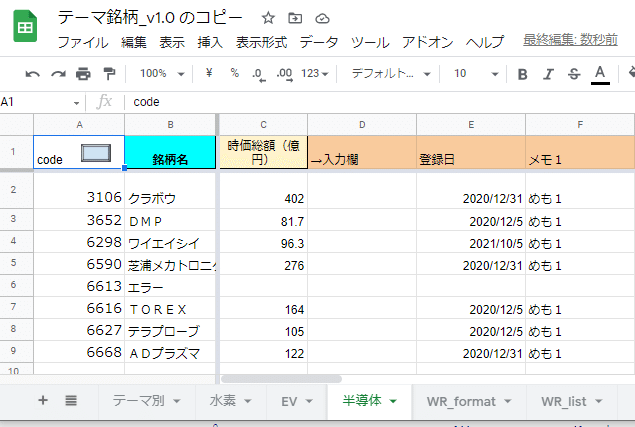
Task: Increase decimal places
Action: pos(284,74)
